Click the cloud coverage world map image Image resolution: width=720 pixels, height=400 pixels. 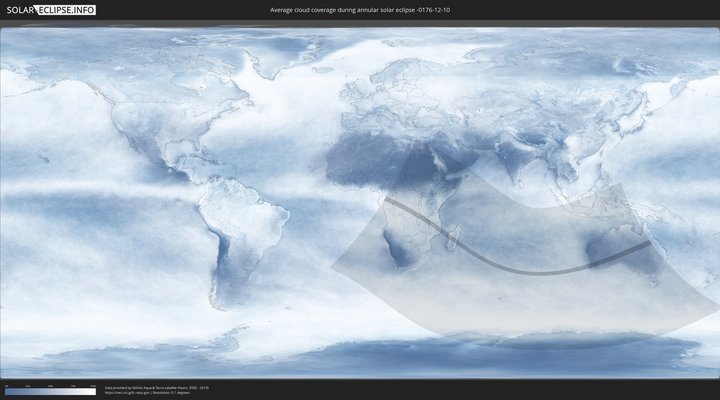(x=360, y=203)
